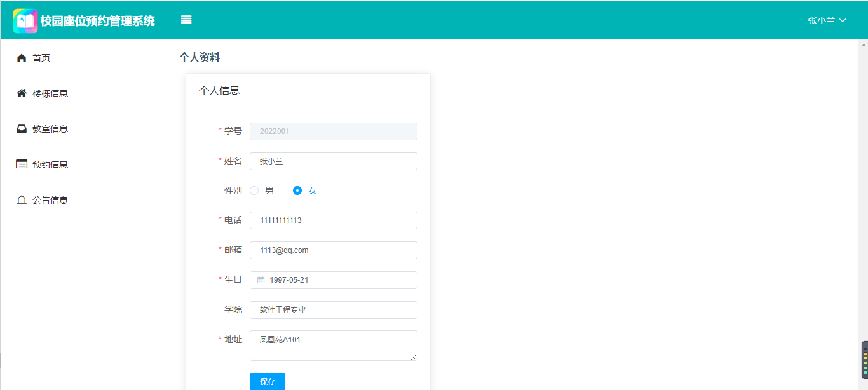
Task: Click the building icon beside 楼栋信息
Action: [x=22, y=93]
